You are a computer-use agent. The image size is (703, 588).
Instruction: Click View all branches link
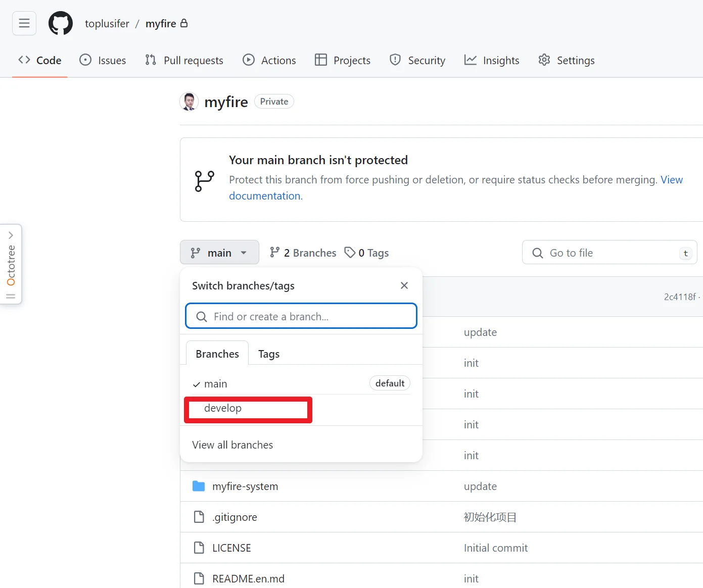tap(232, 445)
